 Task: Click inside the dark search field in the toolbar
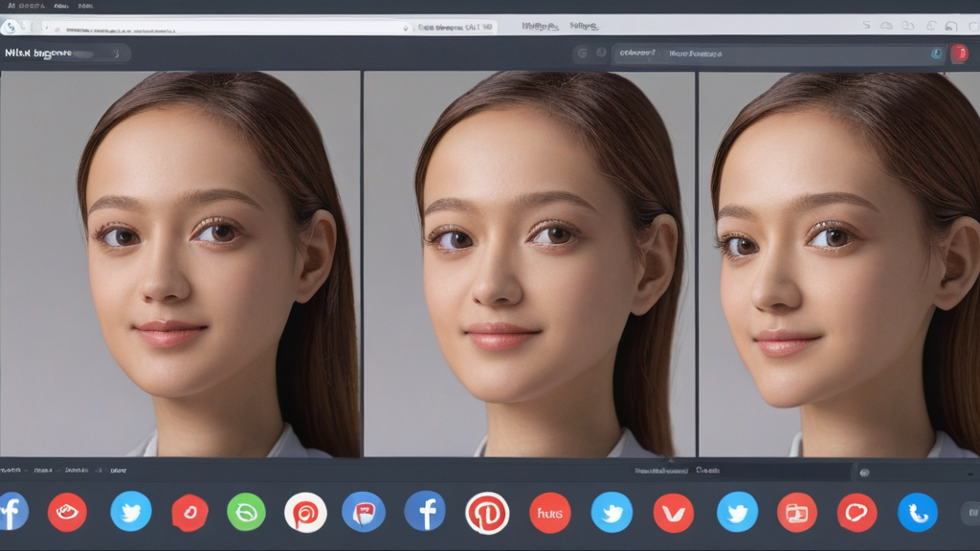pos(778,54)
